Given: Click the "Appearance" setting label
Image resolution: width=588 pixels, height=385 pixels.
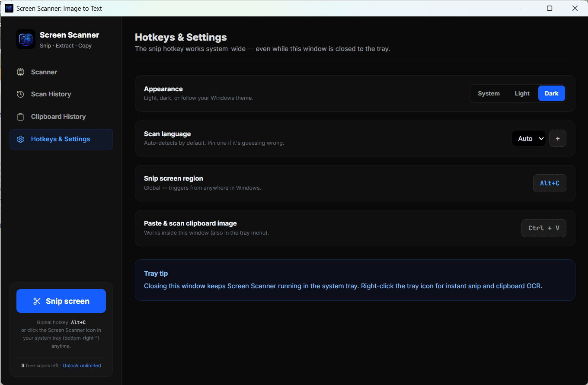Looking at the screenshot, I should 163,89.
